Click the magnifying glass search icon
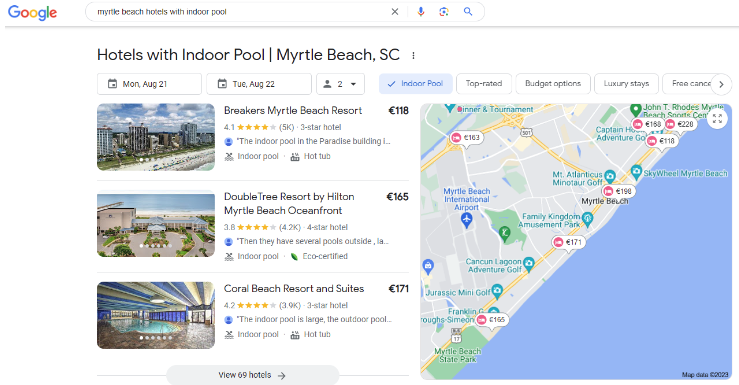 [468, 12]
